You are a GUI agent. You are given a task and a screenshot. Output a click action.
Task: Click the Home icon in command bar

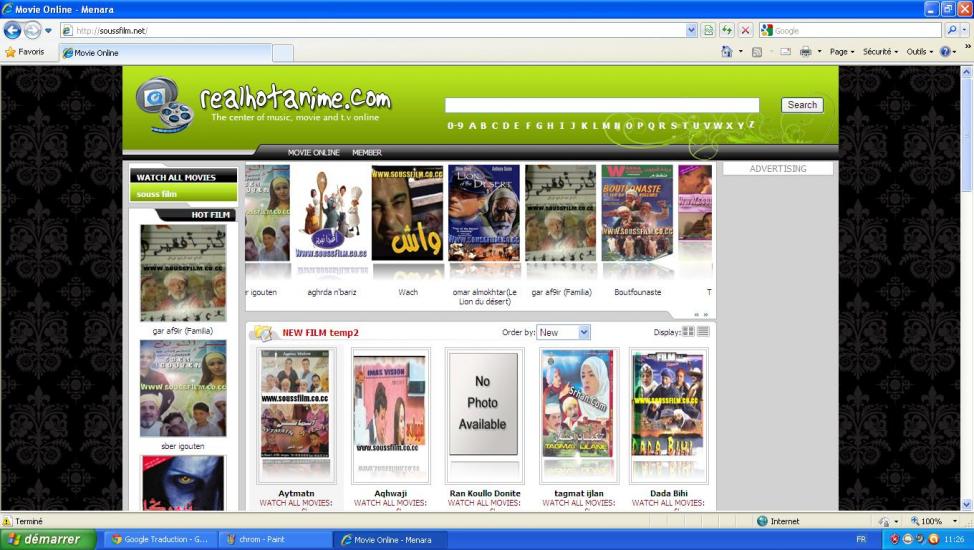tap(727, 52)
